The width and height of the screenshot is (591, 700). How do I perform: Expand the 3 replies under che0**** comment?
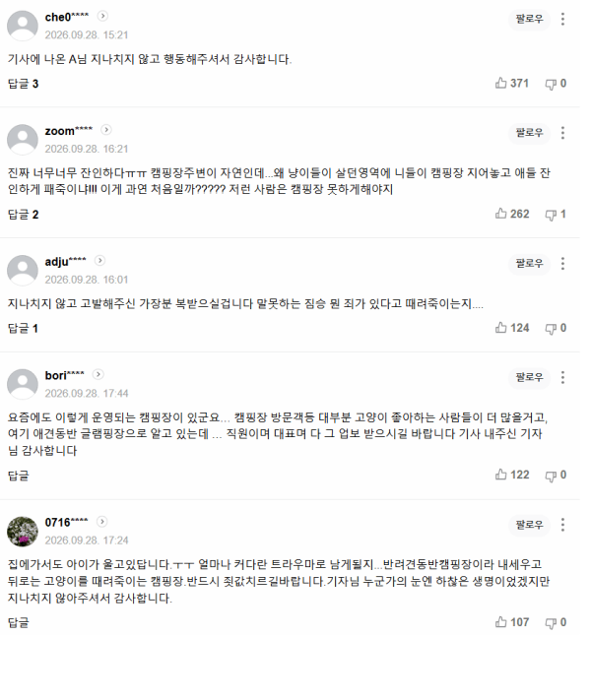[24, 84]
